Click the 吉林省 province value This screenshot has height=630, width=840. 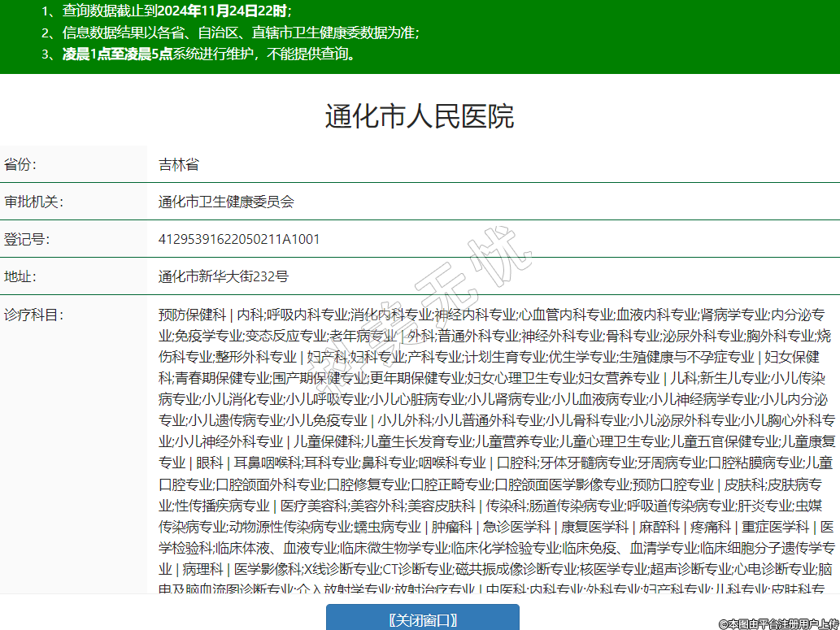point(179,165)
